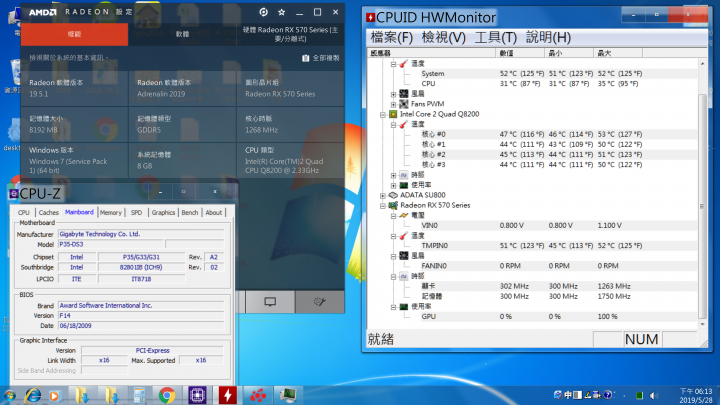The image size is (720, 405).
Task: Open Google Chrome from the taskbar
Action: coord(167,395)
